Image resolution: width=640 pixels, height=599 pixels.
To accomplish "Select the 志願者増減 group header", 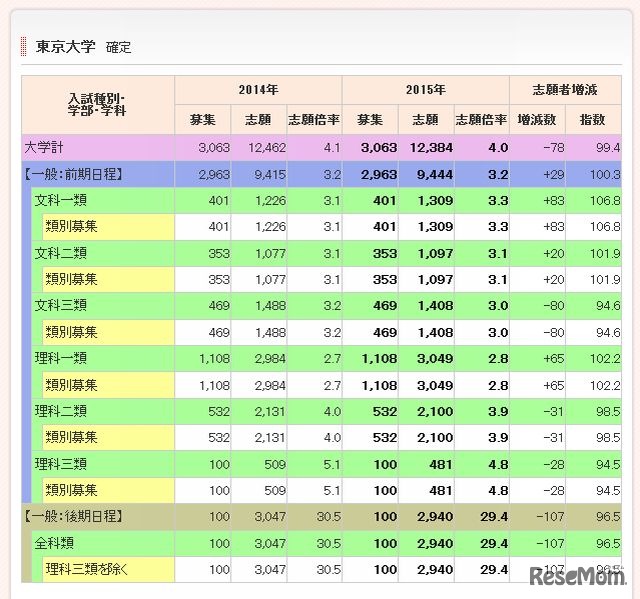I will point(565,89).
